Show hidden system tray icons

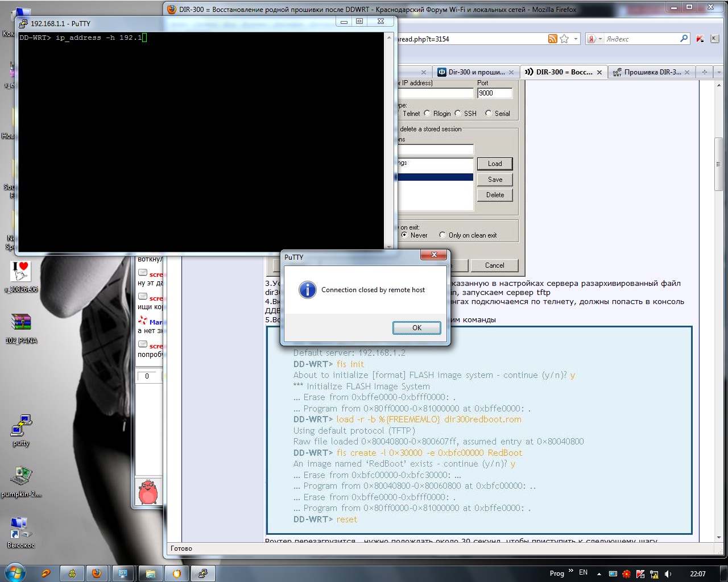click(x=599, y=573)
